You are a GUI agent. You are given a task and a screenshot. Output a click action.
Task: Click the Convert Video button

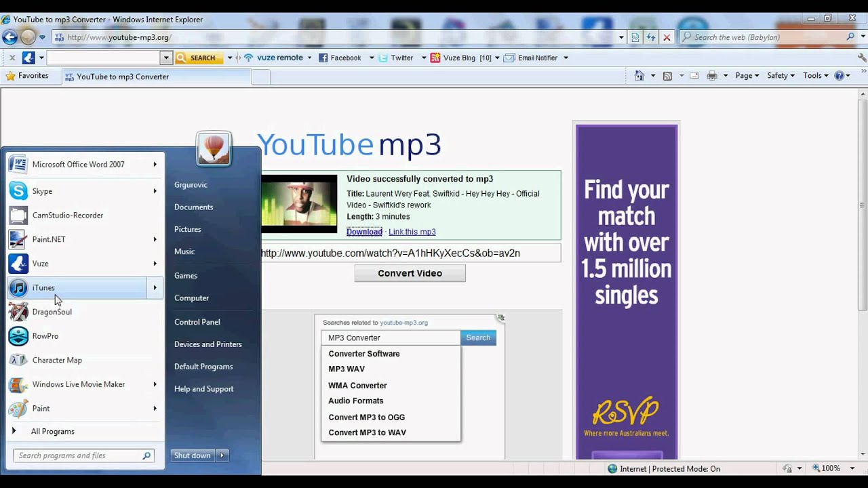point(410,273)
